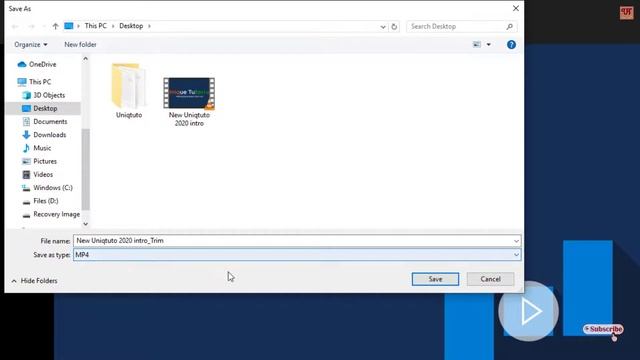Expand chevron after Desktop in path
640x360 pixels.
[149, 26]
